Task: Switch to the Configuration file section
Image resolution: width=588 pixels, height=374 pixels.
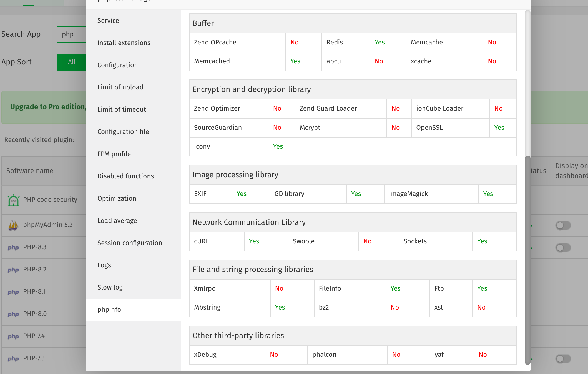Action: tap(123, 132)
